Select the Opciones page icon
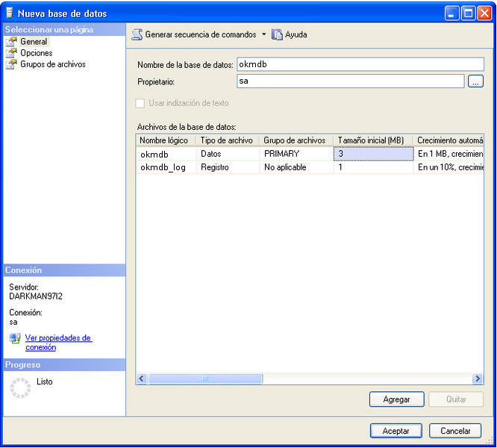 coord(11,53)
